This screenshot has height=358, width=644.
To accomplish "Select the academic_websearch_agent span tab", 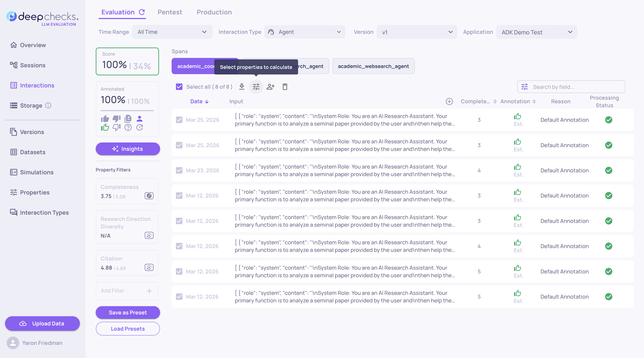I will pos(373,66).
